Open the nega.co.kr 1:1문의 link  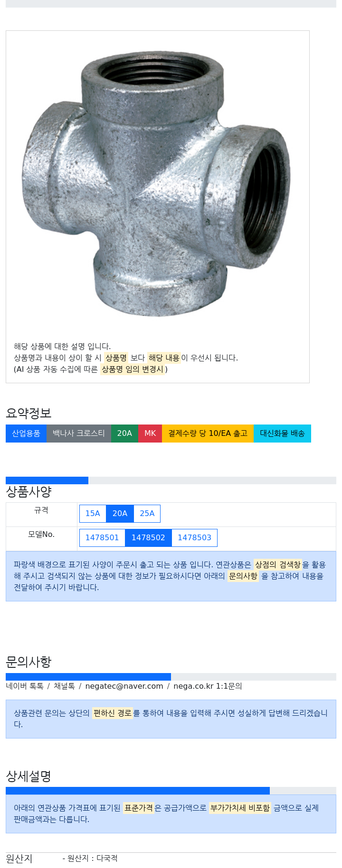(x=208, y=686)
